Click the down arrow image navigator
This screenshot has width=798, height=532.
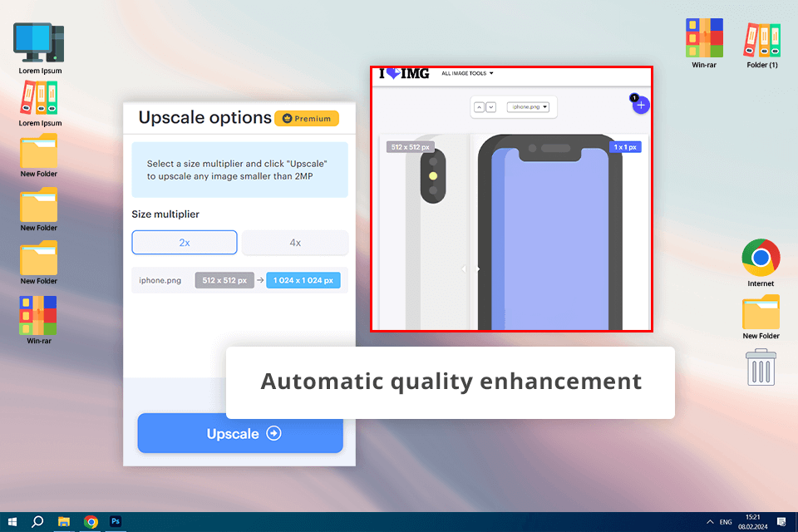(490, 107)
